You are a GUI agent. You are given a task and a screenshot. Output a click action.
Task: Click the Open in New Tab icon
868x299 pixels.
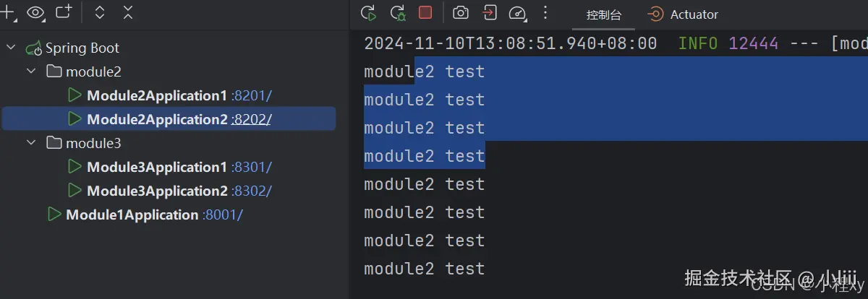click(x=64, y=12)
